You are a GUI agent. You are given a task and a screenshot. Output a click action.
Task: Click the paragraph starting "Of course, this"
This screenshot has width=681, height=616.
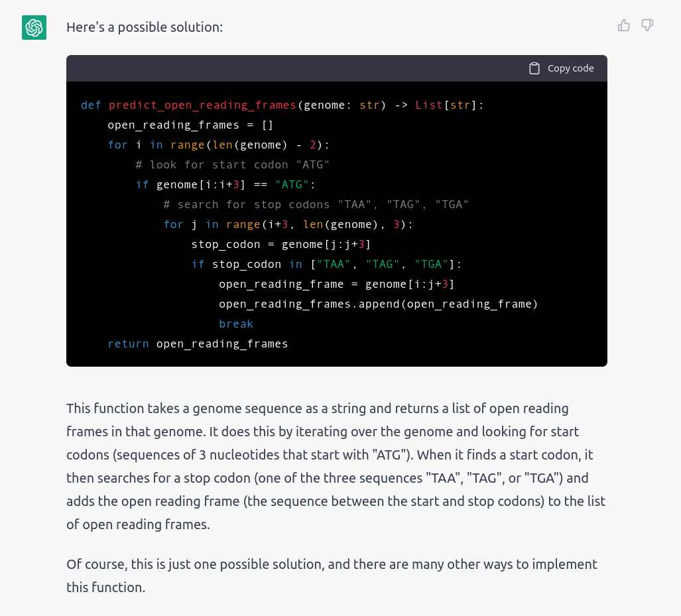(332, 576)
